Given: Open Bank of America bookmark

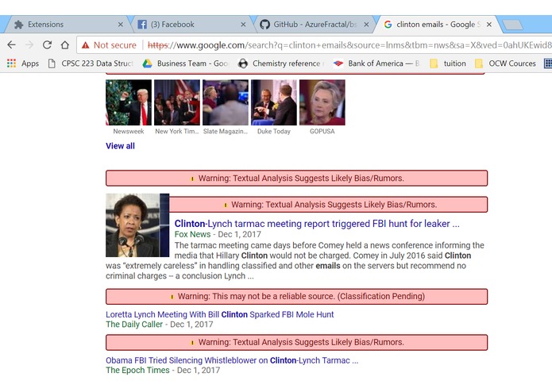Looking at the screenshot, I should (376, 63).
